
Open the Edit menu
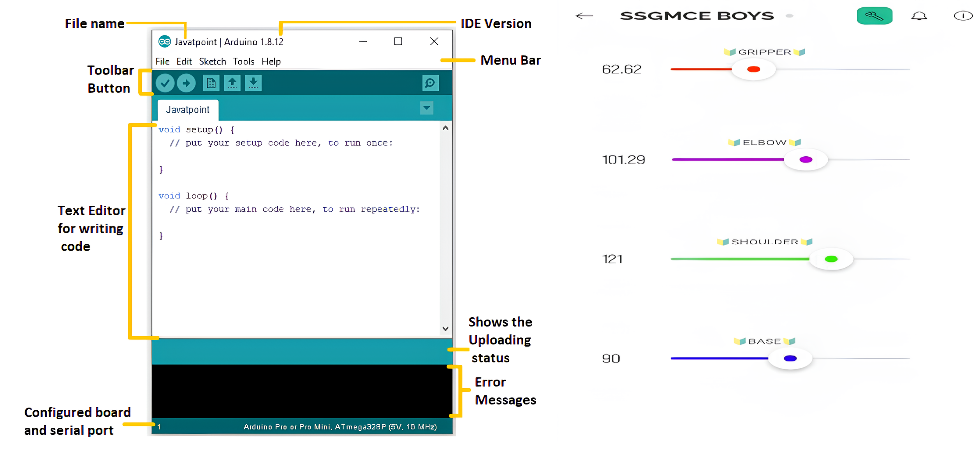point(184,62)
